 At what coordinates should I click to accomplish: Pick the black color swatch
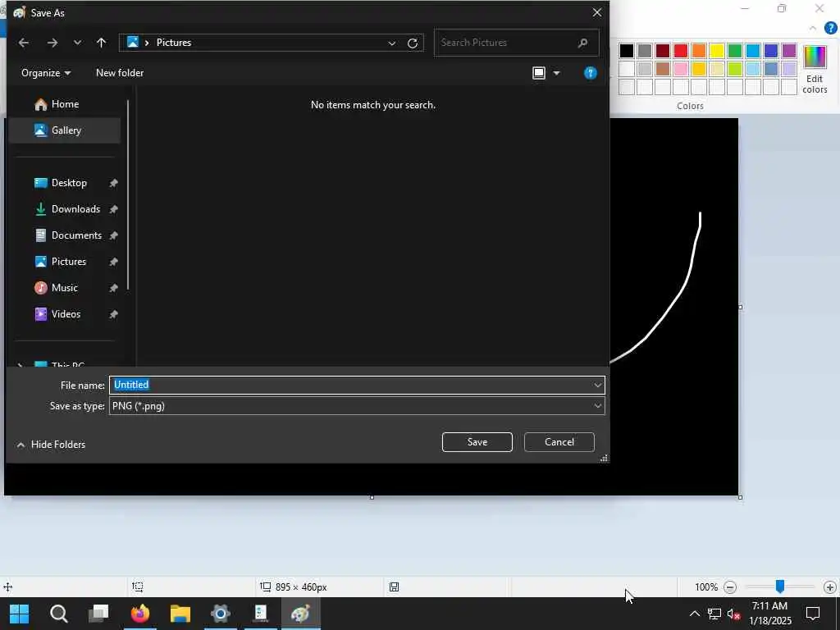(x=626, y=51)
